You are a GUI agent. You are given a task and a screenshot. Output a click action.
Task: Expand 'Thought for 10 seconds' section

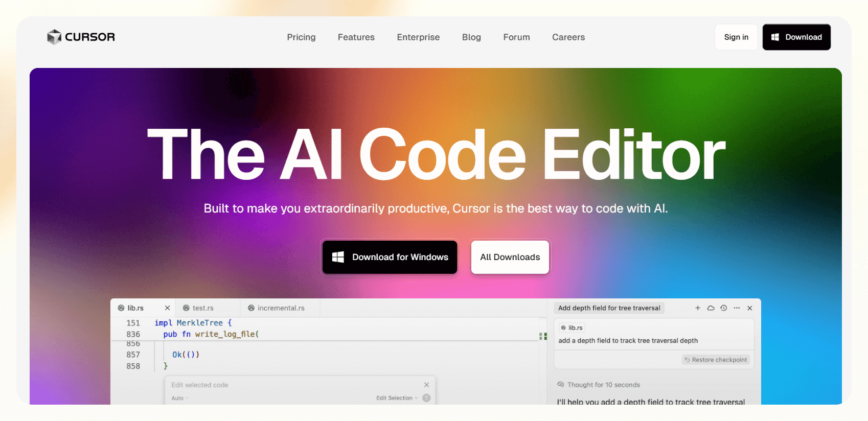click(x=598, y=385)
